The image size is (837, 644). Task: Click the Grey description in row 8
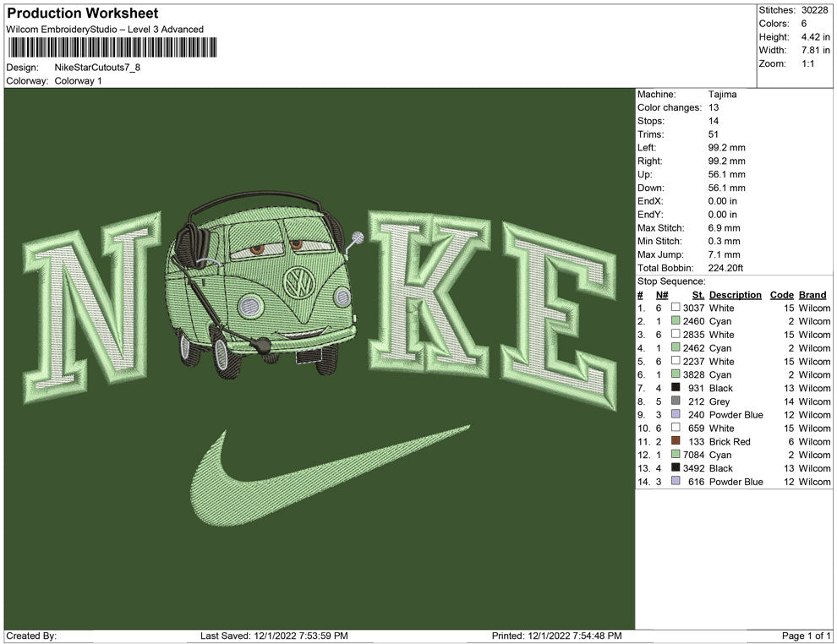coord(719,401)
